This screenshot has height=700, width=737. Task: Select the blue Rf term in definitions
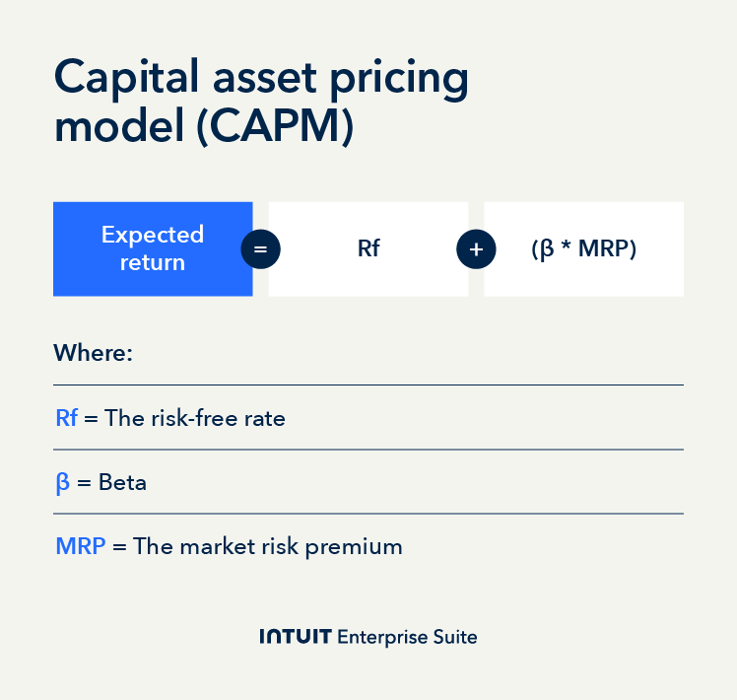click(67, 418)
